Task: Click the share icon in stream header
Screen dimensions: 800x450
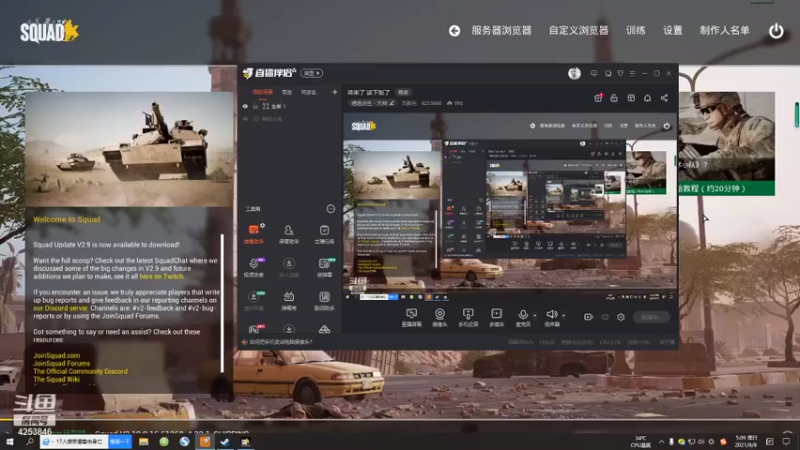Action: pos(664,98)
